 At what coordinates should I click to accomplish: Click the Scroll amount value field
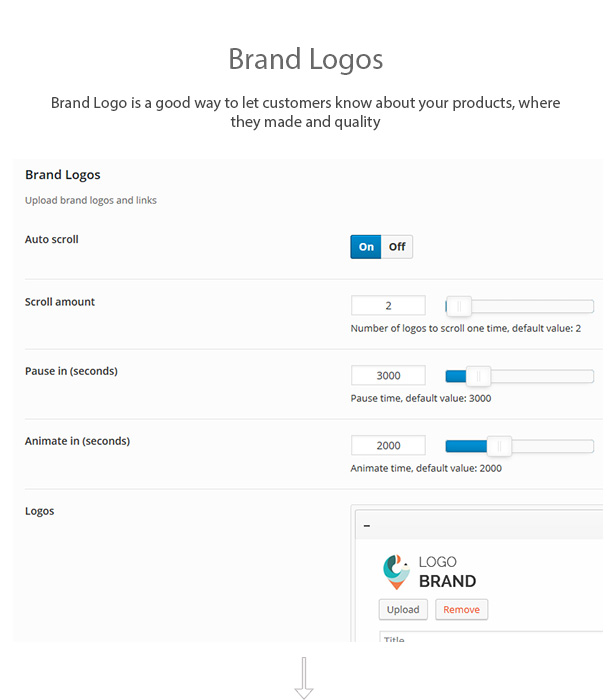(388, 306)
